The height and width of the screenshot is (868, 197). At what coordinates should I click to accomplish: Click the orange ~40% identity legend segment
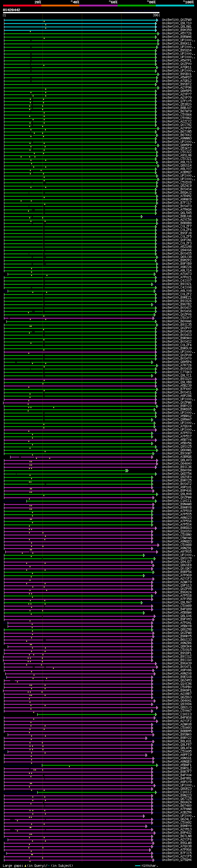[x=60, y=6]
